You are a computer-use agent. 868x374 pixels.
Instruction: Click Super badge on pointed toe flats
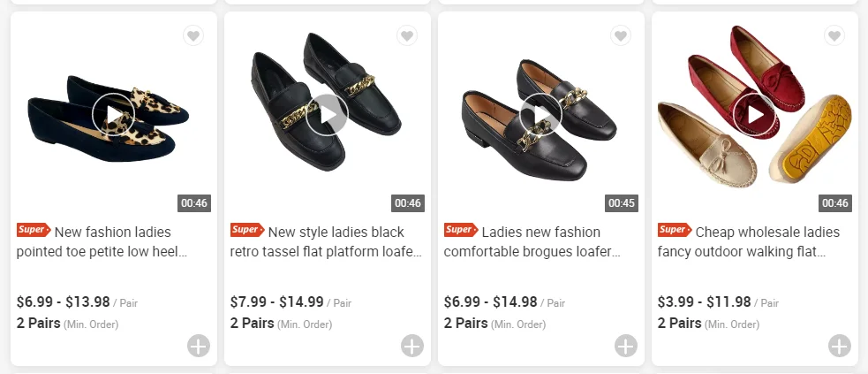click(x=33, y=230)
